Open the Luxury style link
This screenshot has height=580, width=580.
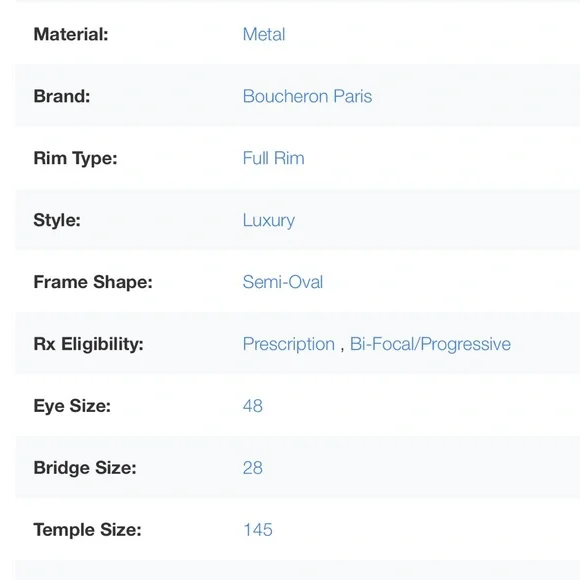(x=269, y=221)
